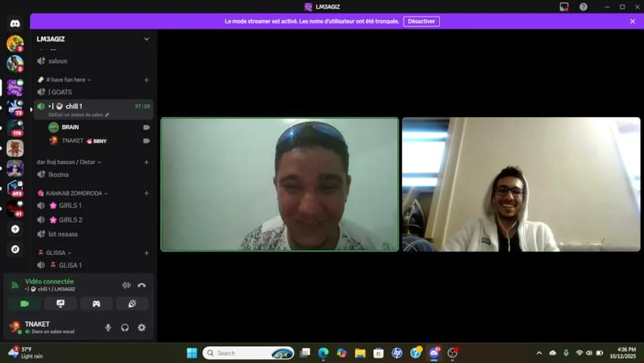Focus the video tile of man in hoodie
This screenshot has height=363, width=644.
521,185
